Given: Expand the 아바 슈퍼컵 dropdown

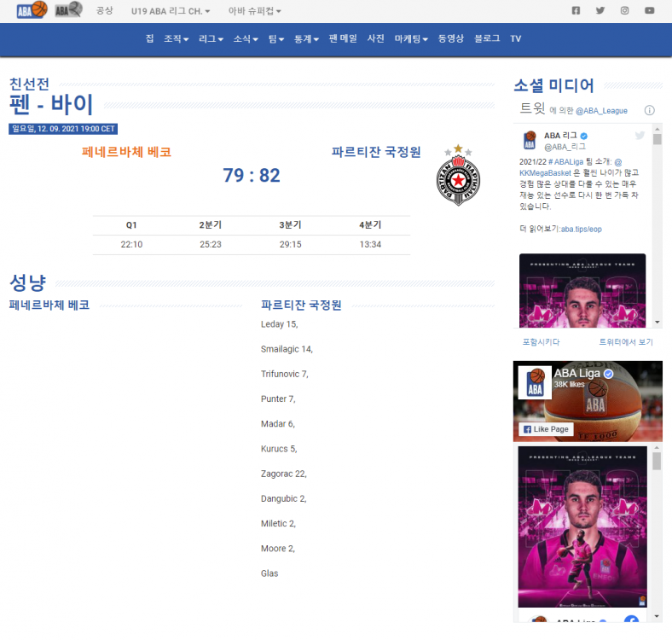Looking at the screenshot, I should pyautogui.click(x=255, y=11).
